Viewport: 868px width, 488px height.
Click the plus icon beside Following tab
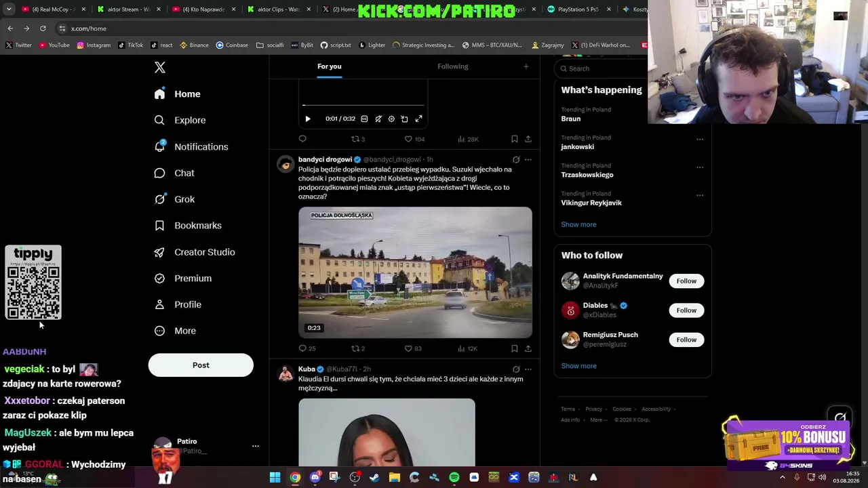pos(526,66)
